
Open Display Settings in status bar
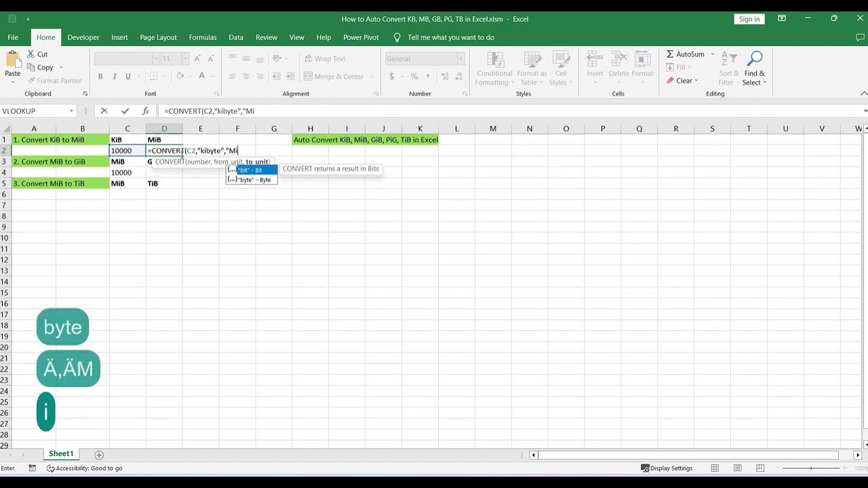667,468
